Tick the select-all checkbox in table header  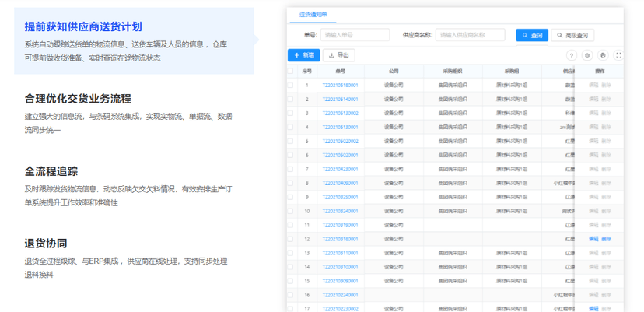[290, 71]
